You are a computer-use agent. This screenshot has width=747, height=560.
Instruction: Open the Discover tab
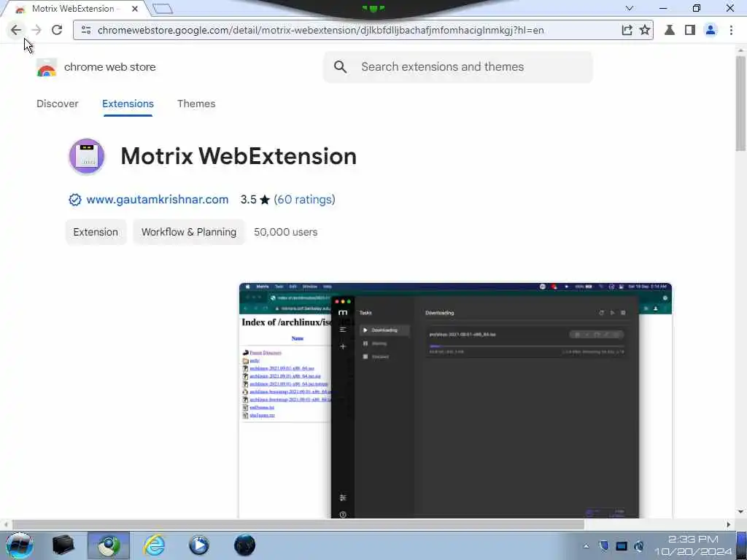coord(57,104)
